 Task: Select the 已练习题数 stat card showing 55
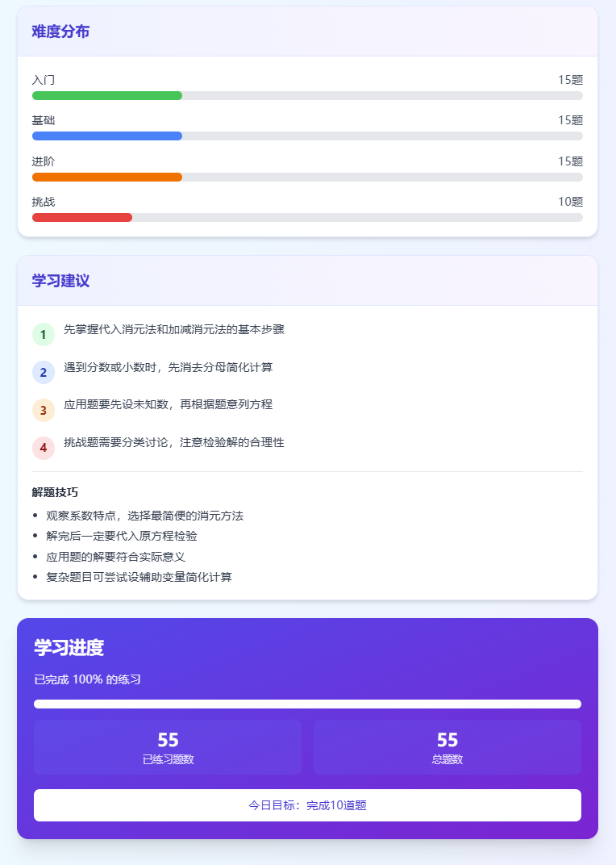click(x=167, y=746)
